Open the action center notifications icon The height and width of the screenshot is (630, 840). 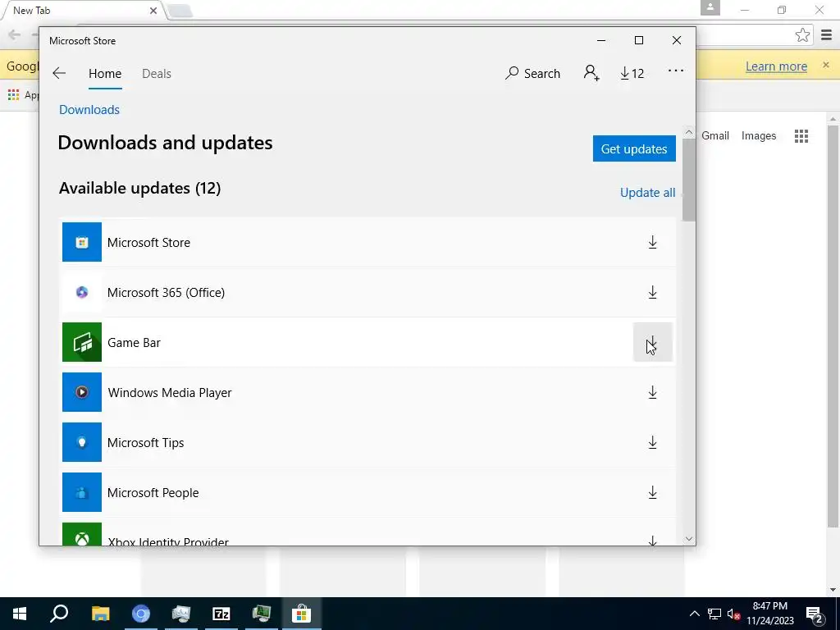(815, 614)
